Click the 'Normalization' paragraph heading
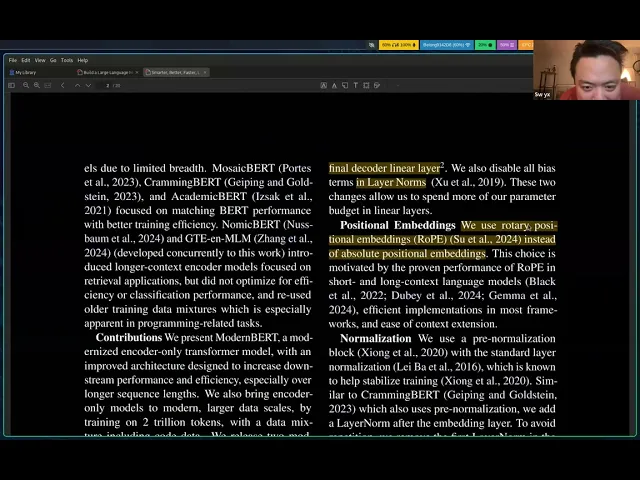This screenshot has height=480, width=640. (376, 338)
